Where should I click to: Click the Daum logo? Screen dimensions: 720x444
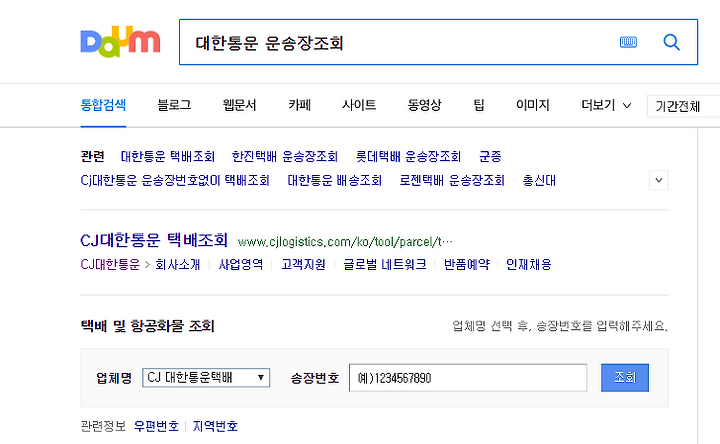point(120,42)
